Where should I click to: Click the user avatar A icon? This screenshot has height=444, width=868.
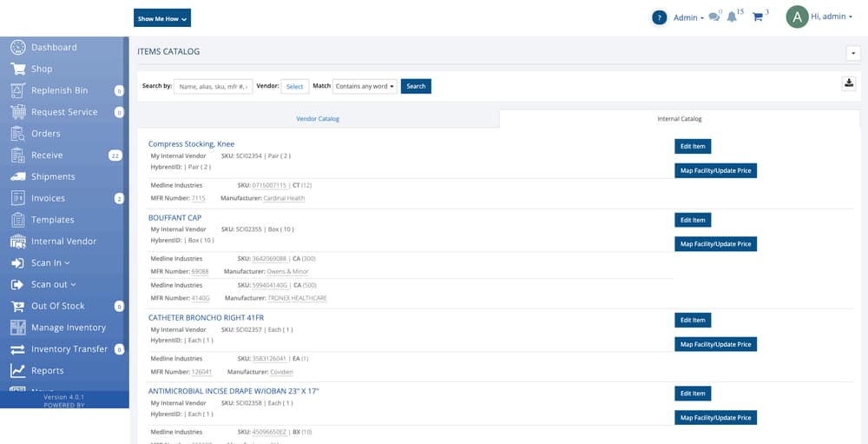pyautogui.click(x=797, y=17)
